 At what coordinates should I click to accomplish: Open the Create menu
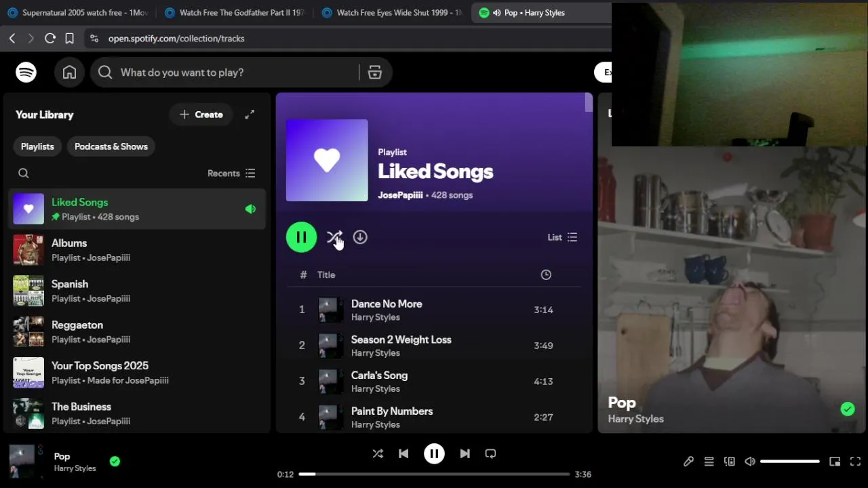point(201,115)
